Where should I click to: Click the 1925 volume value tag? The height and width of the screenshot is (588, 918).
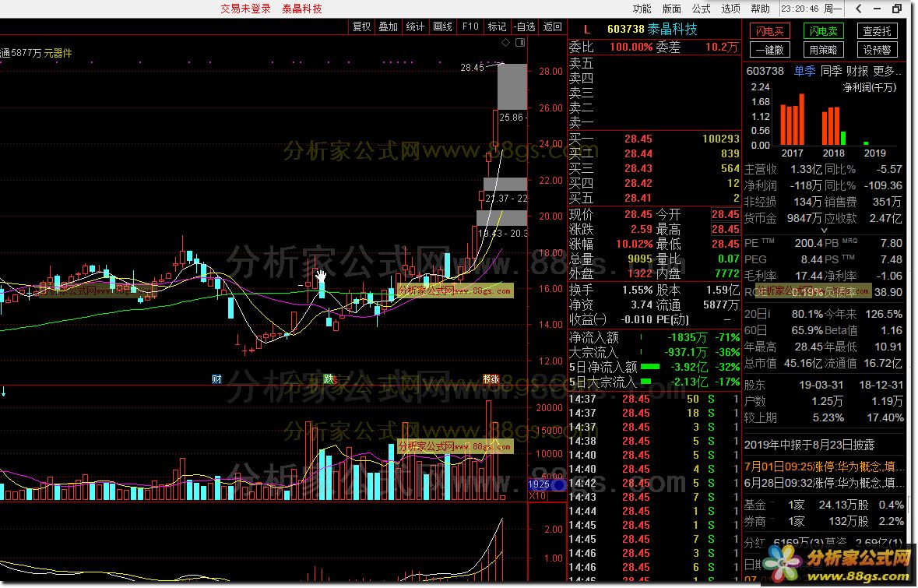point(539,484)
